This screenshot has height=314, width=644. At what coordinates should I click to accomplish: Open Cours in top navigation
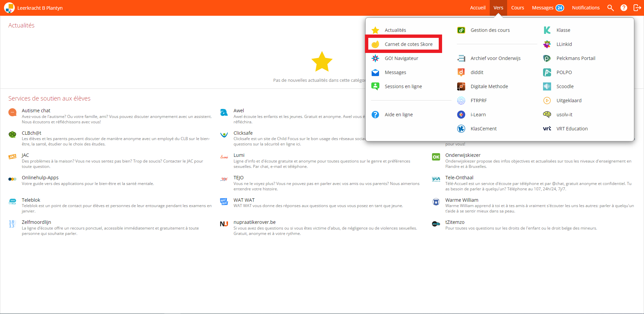coord(518,8)
